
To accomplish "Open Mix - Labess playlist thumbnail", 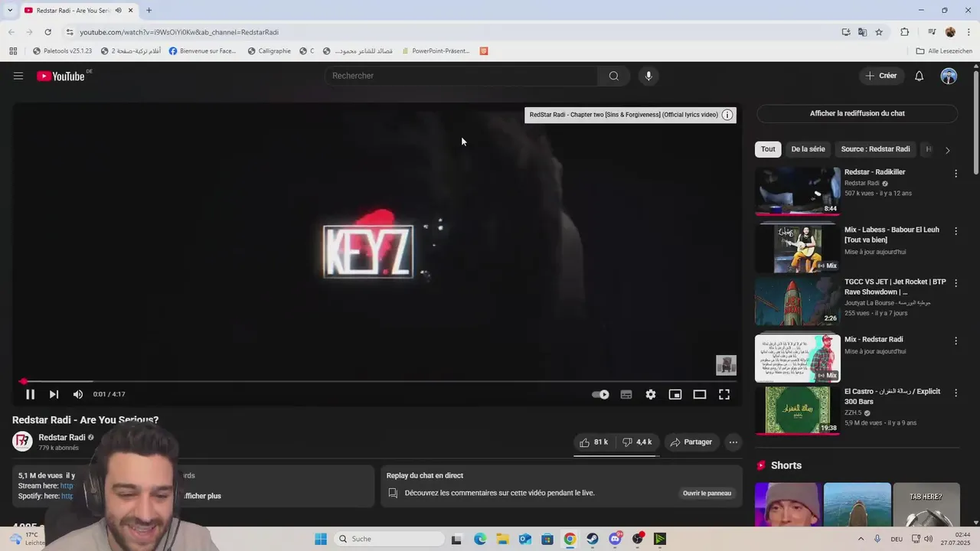I will pyautogui.click(x=797, y=249).
